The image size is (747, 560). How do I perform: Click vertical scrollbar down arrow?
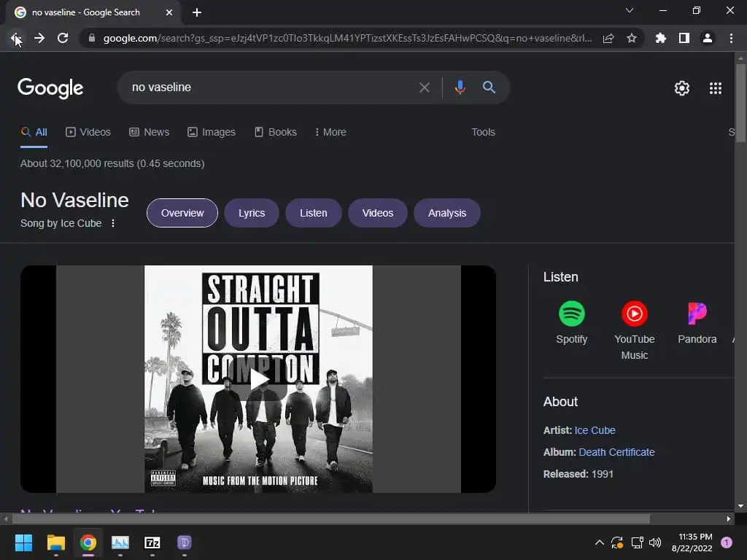[740, 506]
